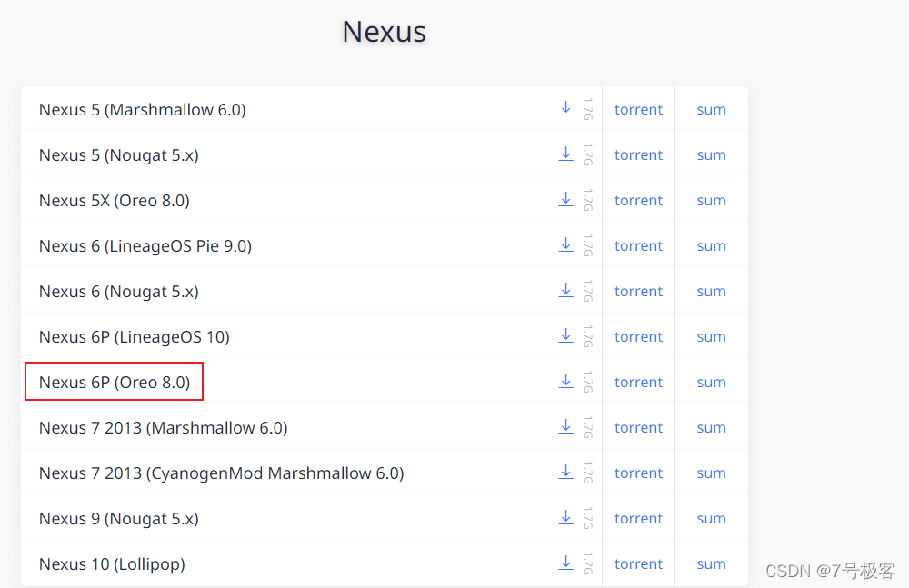Open torrent link for Nexus 5 (Nougat 5.x)
Screen dimensions: 909x588
pos(638,154)
